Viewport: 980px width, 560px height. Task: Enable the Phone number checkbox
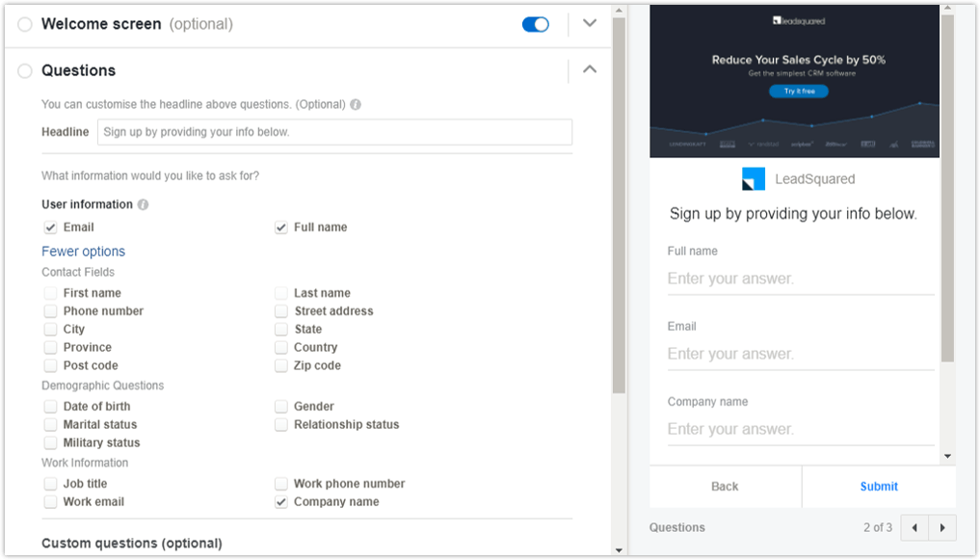tap(50, 311)
